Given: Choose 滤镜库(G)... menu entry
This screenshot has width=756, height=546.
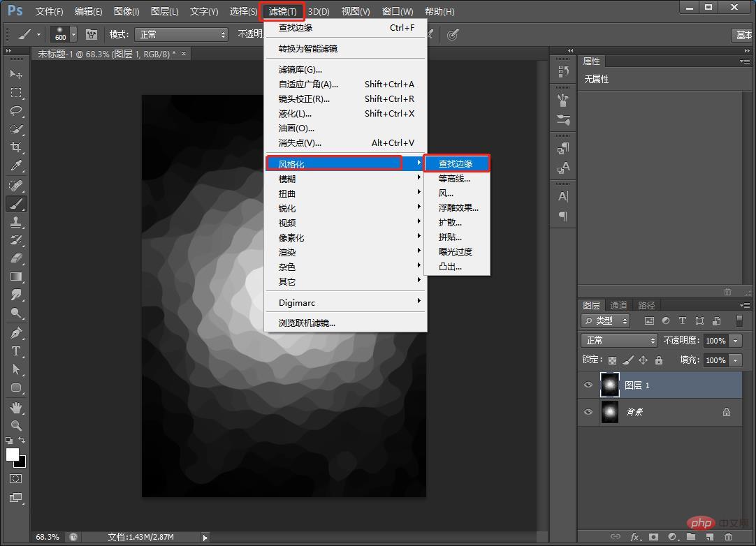Looking at the screenshot, I should tap(345, 69).
